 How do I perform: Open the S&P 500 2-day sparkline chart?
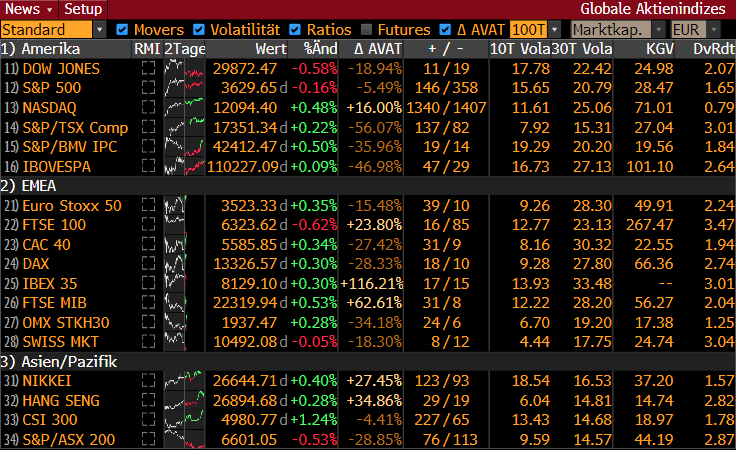point(184,88)
